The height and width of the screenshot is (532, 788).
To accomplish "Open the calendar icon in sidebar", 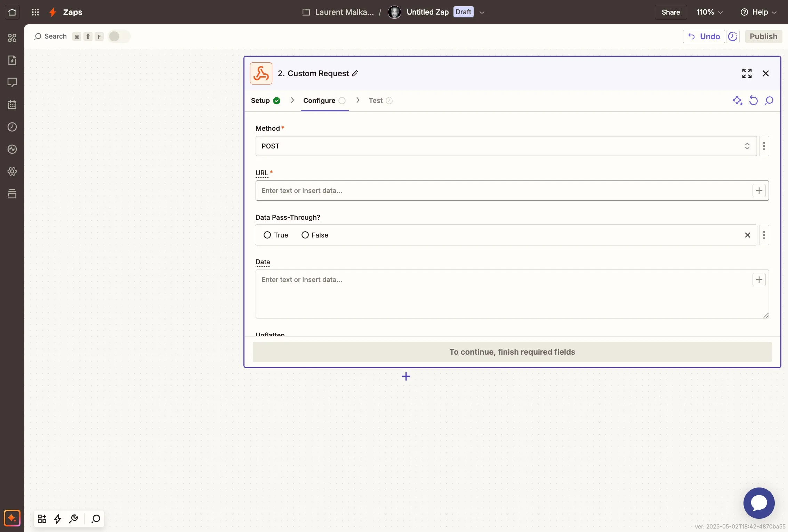I will pyautogui.click(x=12, y=105).
